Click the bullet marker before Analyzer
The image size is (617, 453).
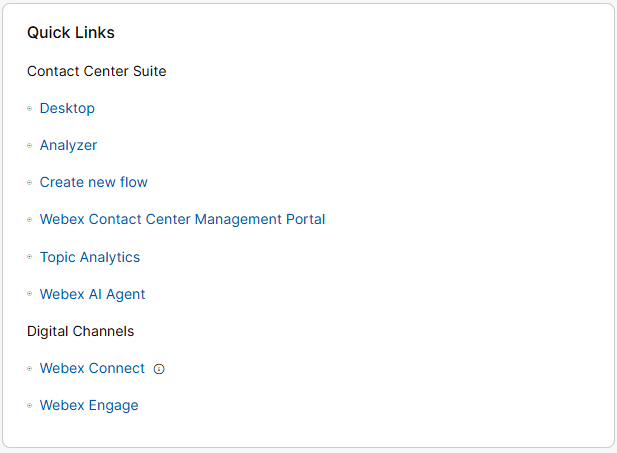(30, 146)
